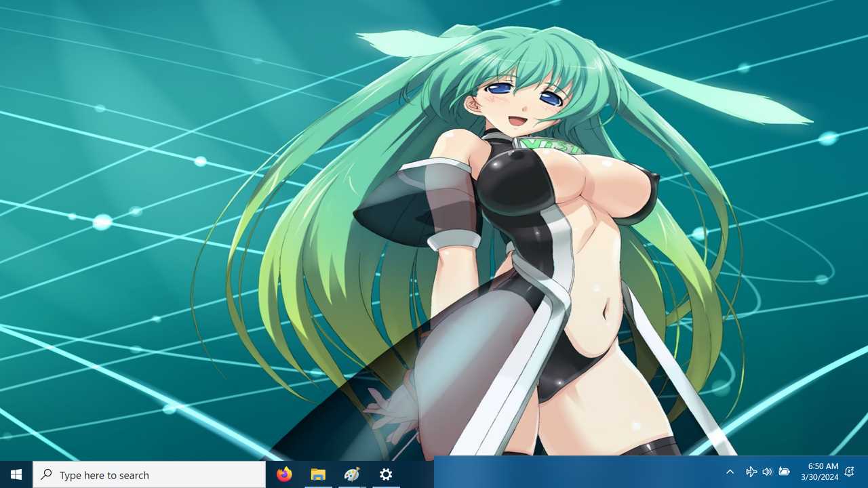Launch Microsoft Paint from the taskbar
Image resolution: width=868 pixels, height=488 pixels.
click(x=351, y=474)
